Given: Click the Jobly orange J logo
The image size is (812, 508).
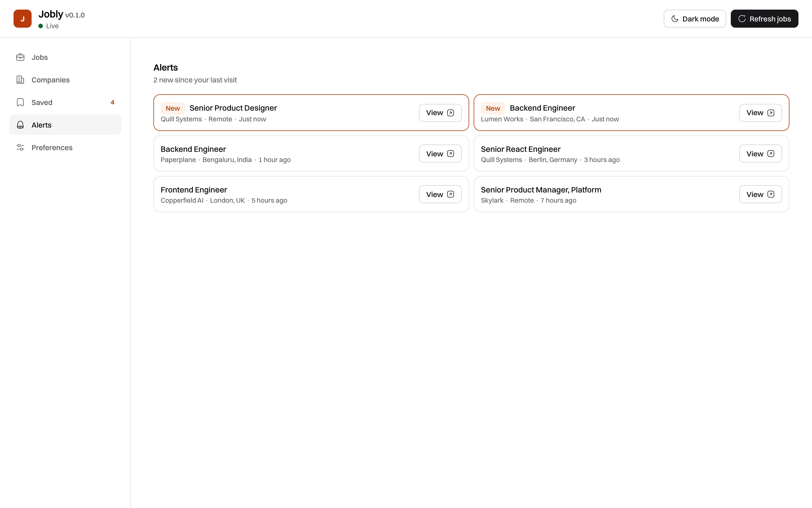Looking at the screenshot, I should [x=23, y=18].
